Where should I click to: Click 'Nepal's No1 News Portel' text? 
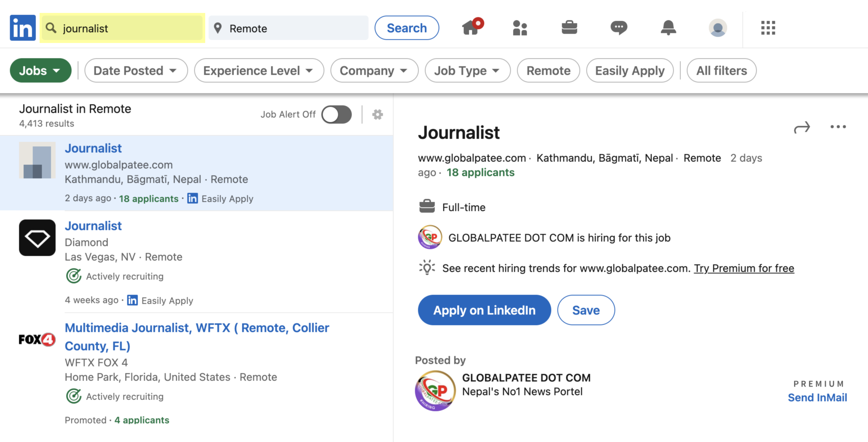point(522,391)
